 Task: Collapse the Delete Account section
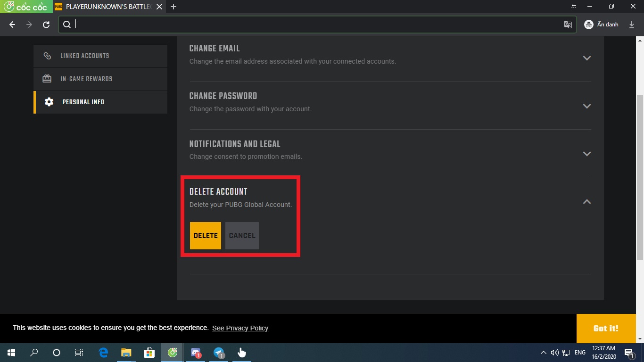[587, 202]
